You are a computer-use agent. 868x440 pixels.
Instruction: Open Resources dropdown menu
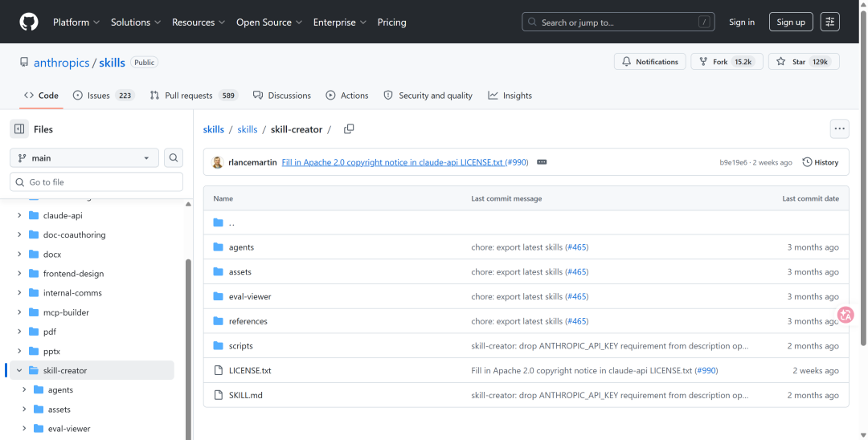point(199,22)
